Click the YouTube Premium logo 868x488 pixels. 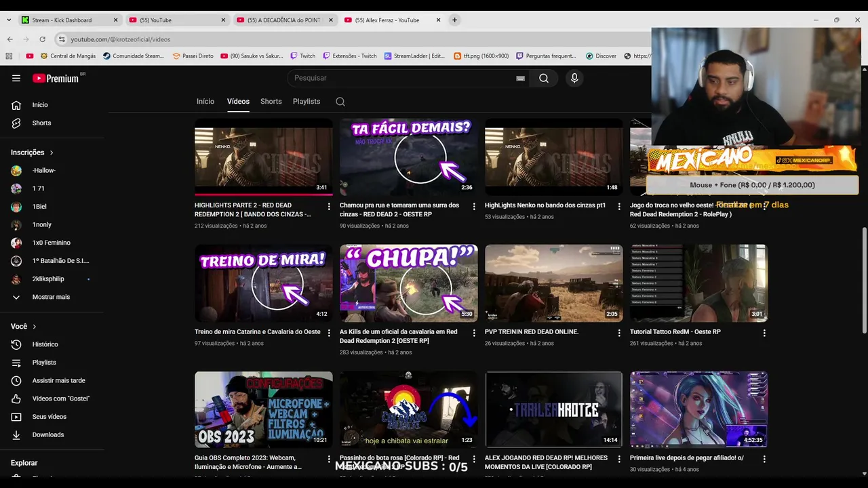click(56, 78)
